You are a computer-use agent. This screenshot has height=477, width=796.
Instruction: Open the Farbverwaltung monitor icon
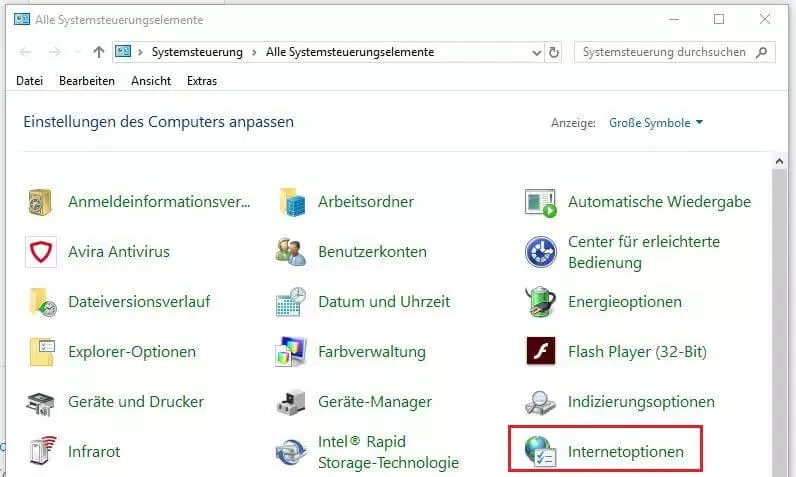pyautogui.click(x=291, y=352)
